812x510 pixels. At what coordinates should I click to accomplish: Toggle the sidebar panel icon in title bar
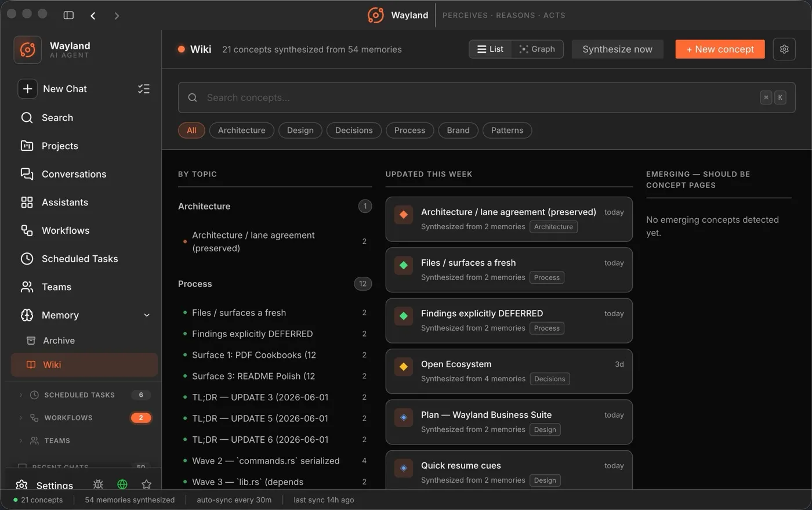click(68, 15)
